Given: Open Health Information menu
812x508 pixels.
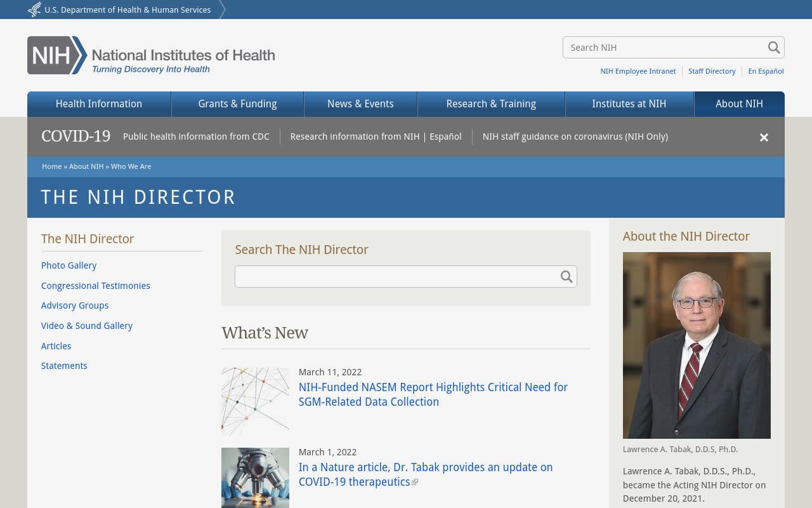Looking at the screenshot, I should click(x=99, y=104).
